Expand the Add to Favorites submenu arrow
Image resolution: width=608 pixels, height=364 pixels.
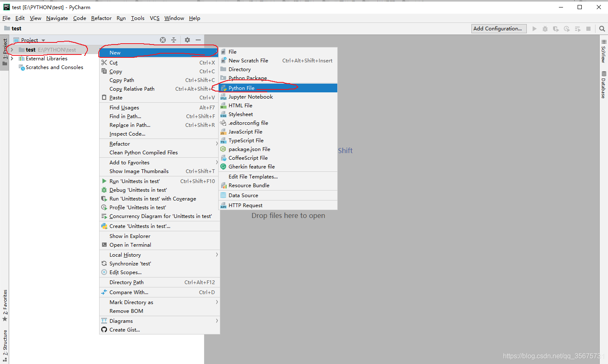[217, 162]
